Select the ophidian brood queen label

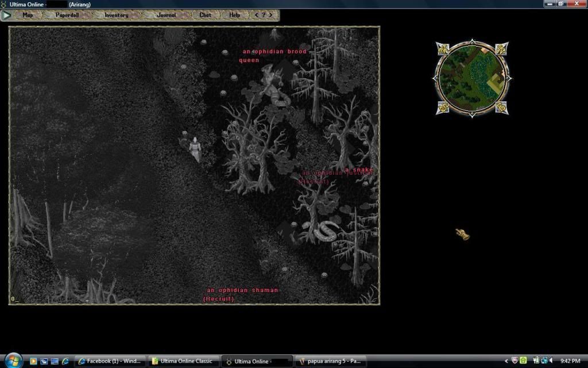(273, 56)
